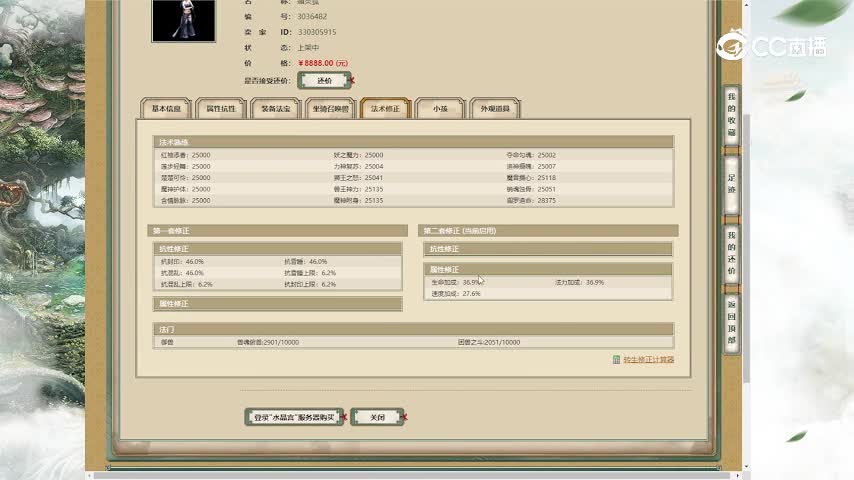Click 登录"水晶宫"服务器购买 button
This screenshot has height=480, width=854.
coord(294,417)
